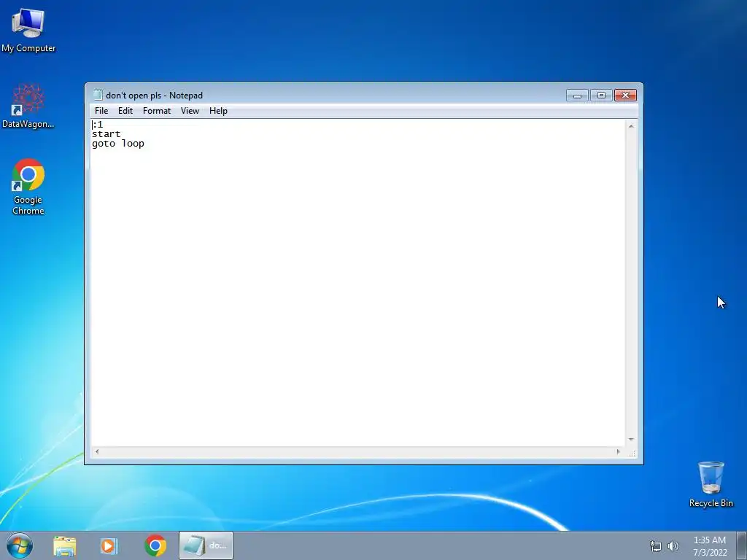Place cursor on the 'start' line

coord(107,134)
